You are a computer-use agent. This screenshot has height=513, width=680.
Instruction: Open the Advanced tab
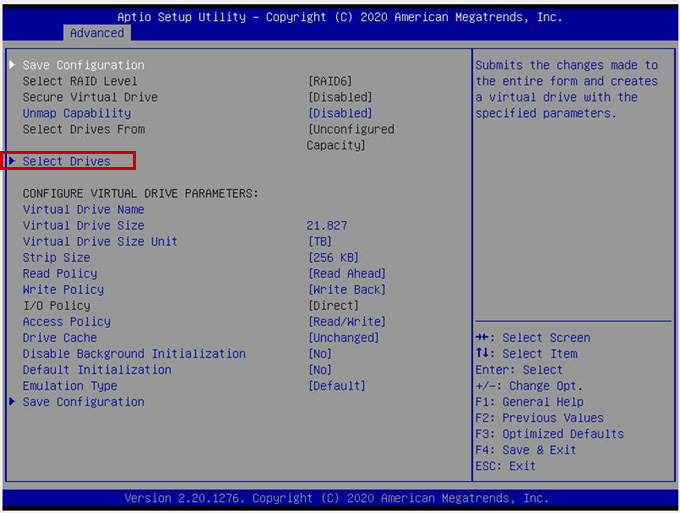coord(96,33)
